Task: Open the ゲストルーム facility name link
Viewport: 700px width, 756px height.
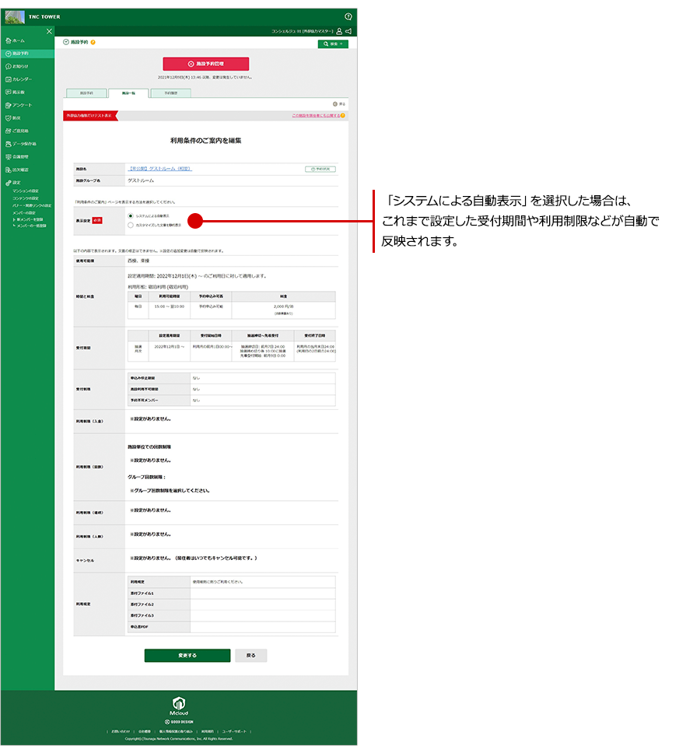Action: [x=159, y=168]
